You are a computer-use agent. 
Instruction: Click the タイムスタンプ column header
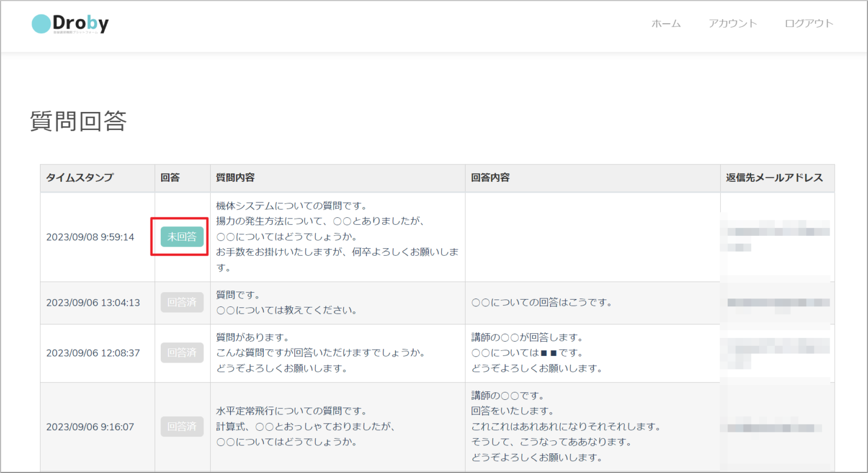(79, 178)
